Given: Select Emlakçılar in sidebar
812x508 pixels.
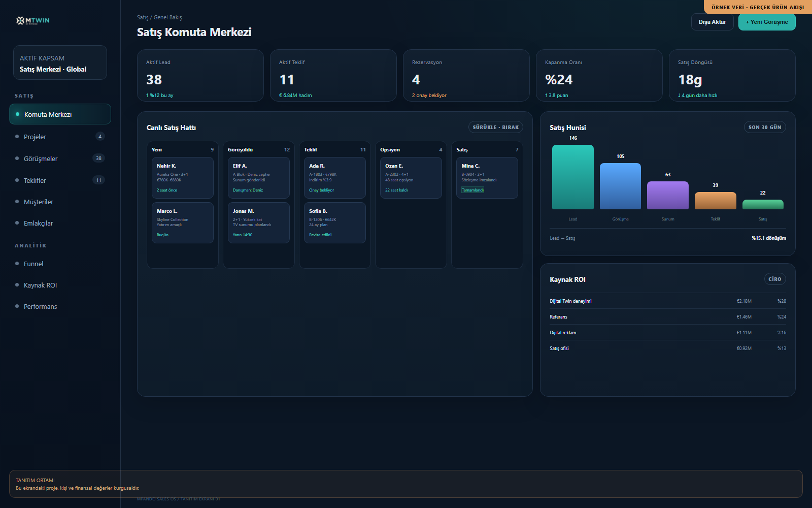Looking at the screenshot, I should point(60,223).
